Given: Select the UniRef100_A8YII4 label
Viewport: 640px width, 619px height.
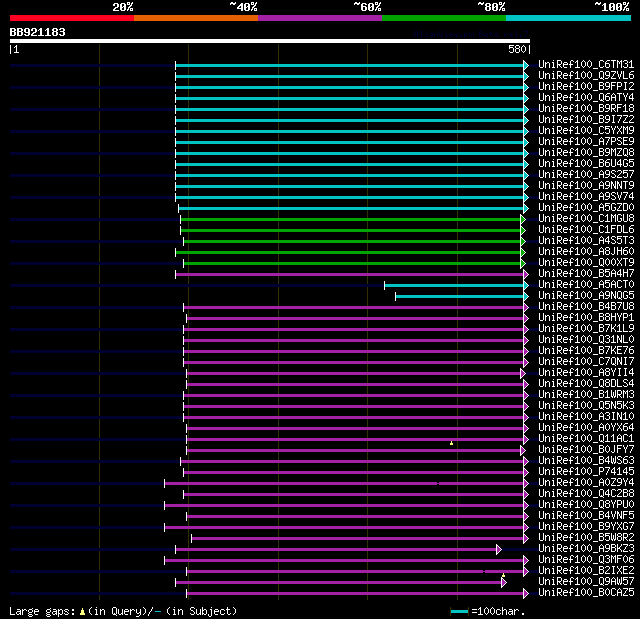Looking at the screenshot, I should tap(586, 373).
